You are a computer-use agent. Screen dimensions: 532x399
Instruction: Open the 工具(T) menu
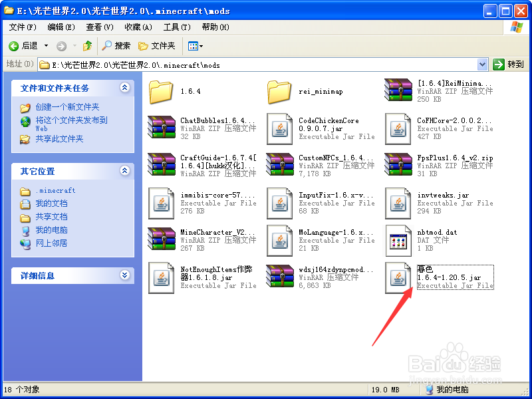pos(177,27)
